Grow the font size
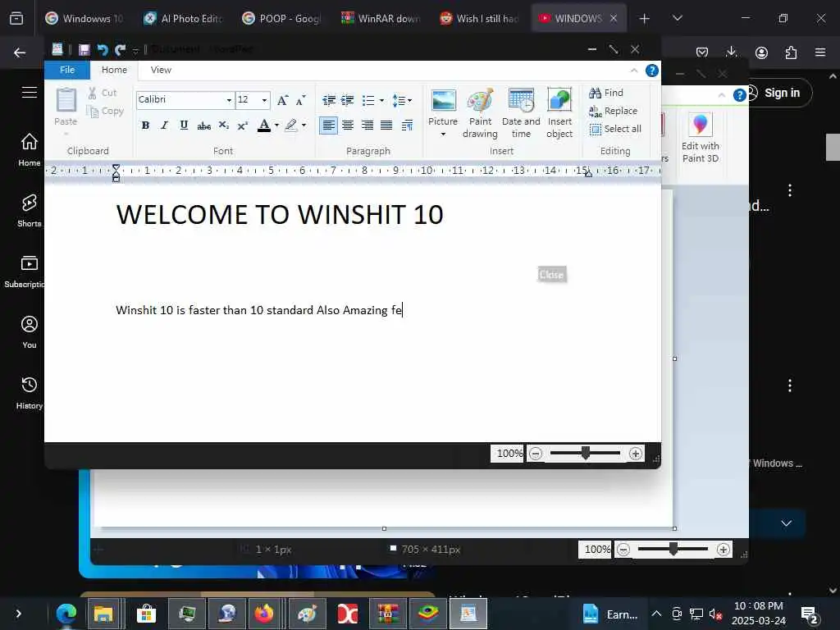 coord(282,100)
